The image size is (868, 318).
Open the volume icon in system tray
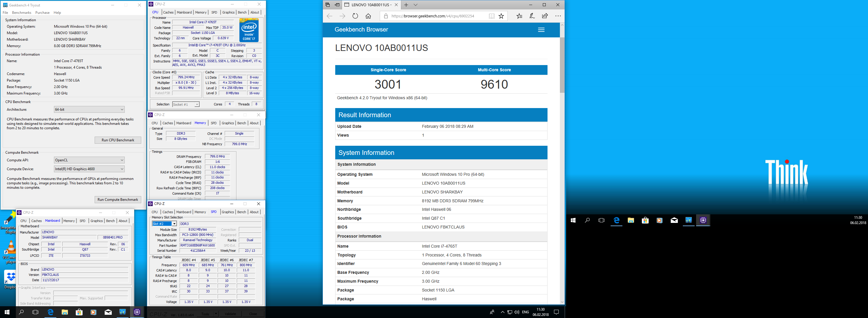(517, 312)
